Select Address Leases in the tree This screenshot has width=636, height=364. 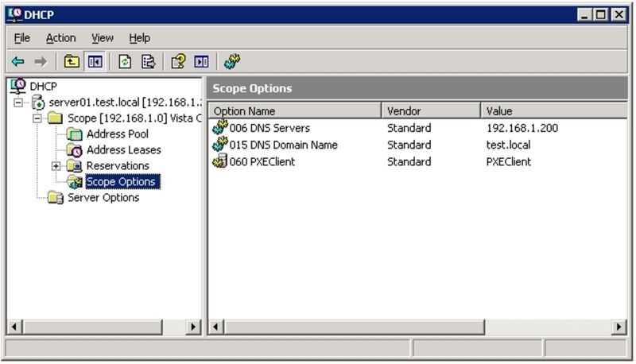124,150
